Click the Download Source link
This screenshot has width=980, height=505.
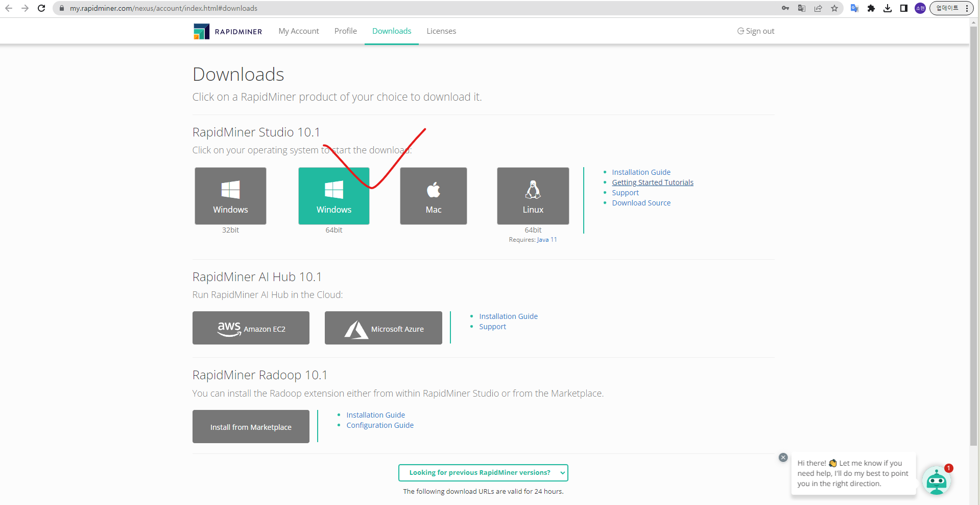pyautogui.click(x=641, y=203)
